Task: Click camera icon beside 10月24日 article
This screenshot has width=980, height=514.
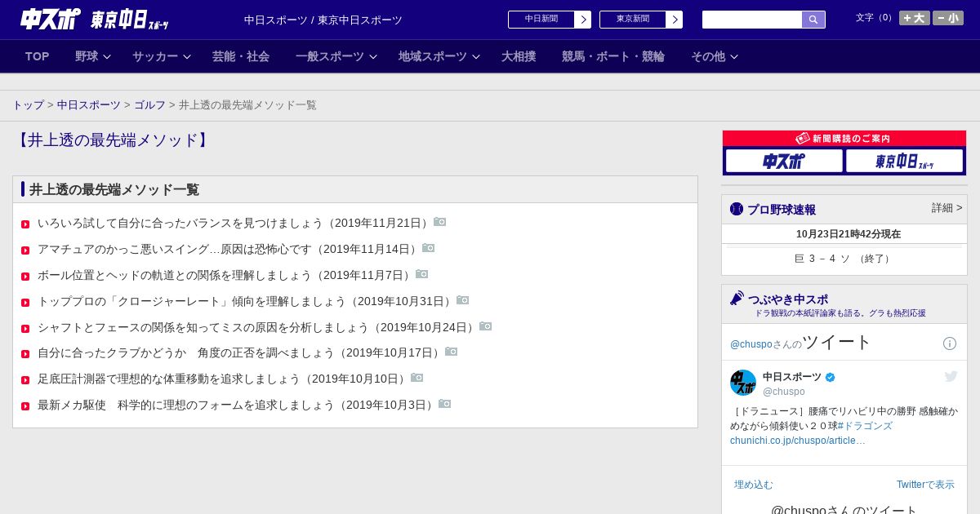Action: 486,326
